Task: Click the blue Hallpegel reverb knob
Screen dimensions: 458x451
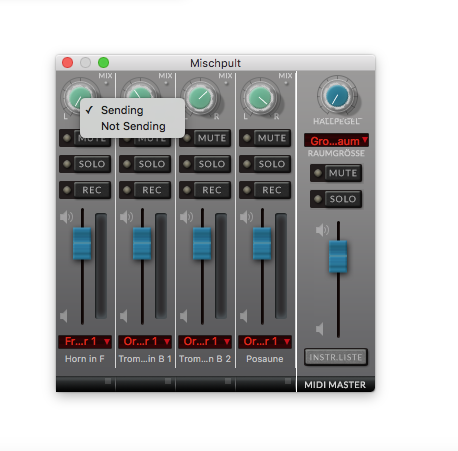Action: [337, 96]
